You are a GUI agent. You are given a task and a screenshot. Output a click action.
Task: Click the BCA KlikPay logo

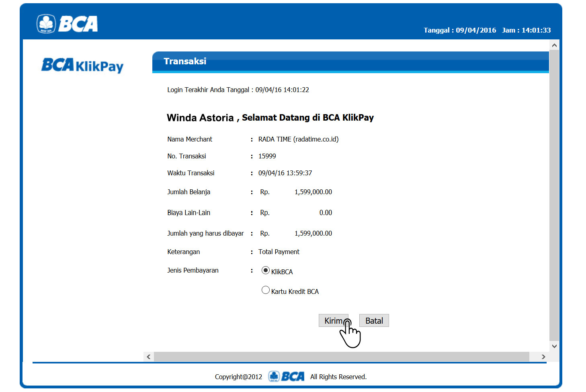point(82,65)
